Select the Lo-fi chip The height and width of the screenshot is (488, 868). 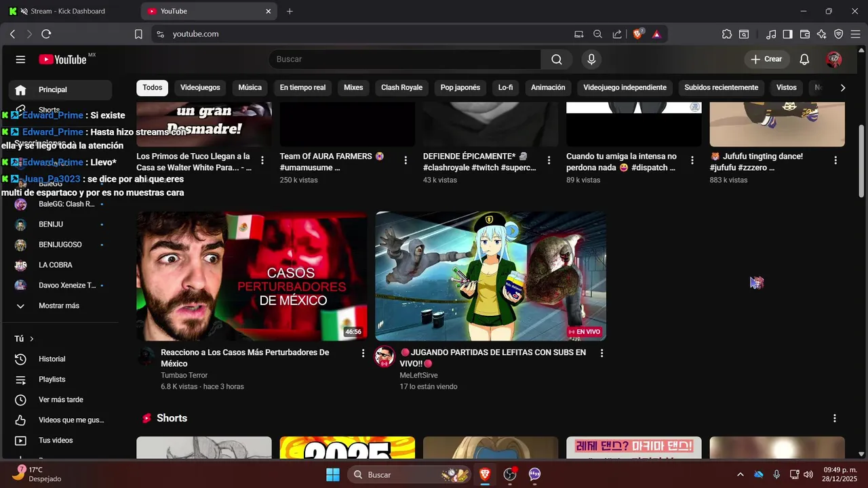click(506, 87)
